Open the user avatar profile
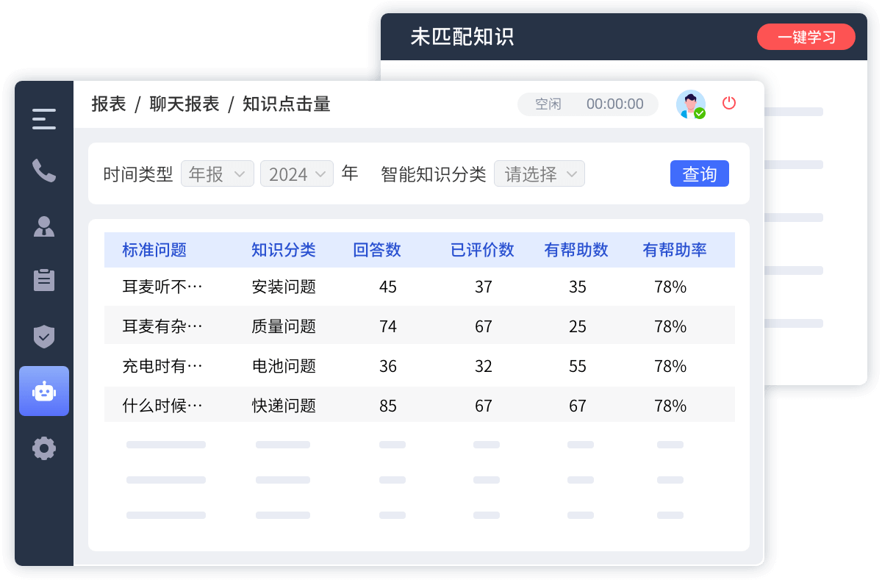 tap(691, 104)
